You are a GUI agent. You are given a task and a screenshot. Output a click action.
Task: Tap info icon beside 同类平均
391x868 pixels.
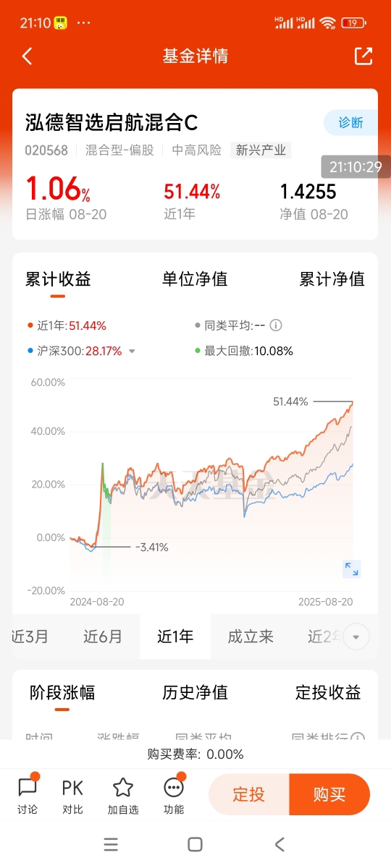coord(276,325)
